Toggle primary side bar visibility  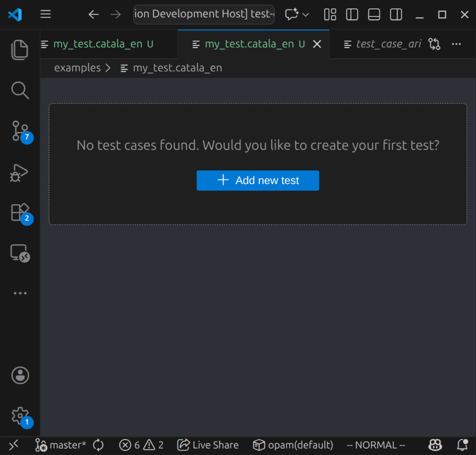coord(352,14)
